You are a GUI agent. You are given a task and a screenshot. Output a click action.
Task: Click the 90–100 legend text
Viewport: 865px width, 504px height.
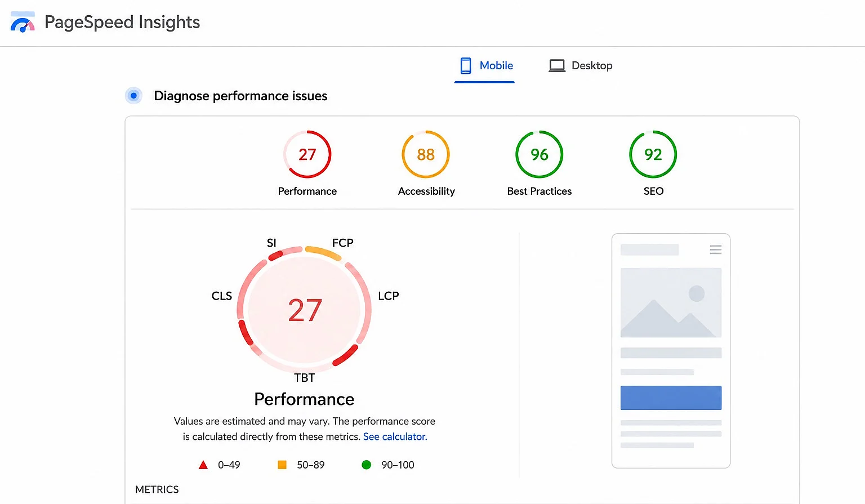pos(398,465)
